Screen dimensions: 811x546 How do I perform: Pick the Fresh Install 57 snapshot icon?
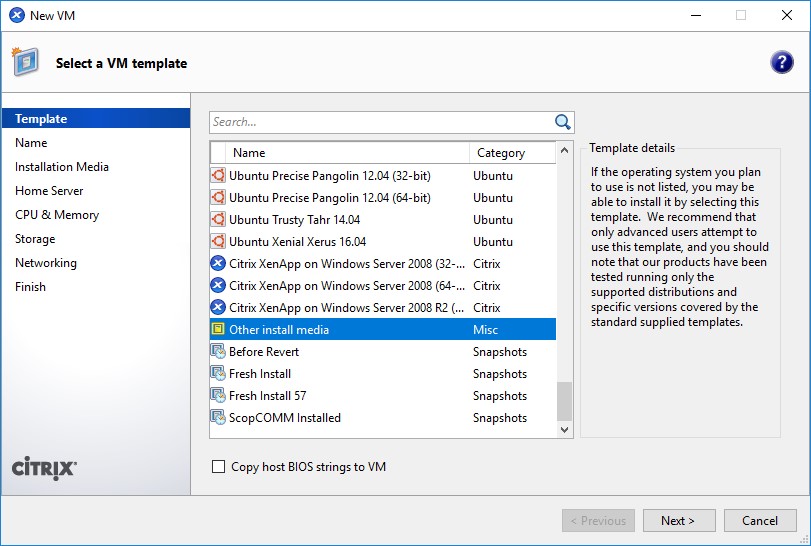218,396
